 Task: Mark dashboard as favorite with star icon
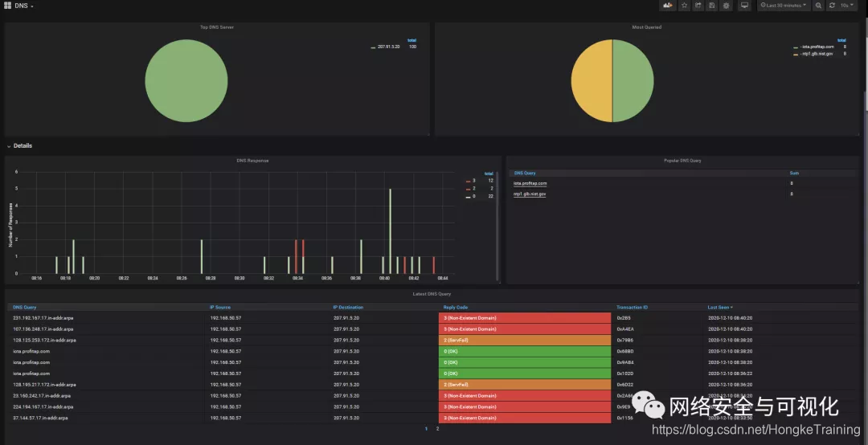(x=684, y=6)
